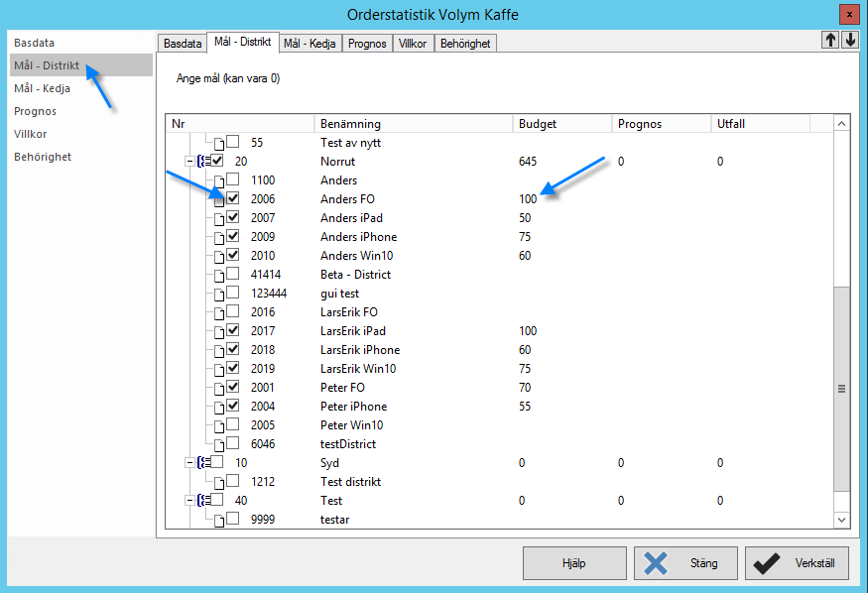The image size is (868, 593).
Task: Click the Norrut group icon
Action: (x=203, y=161)
